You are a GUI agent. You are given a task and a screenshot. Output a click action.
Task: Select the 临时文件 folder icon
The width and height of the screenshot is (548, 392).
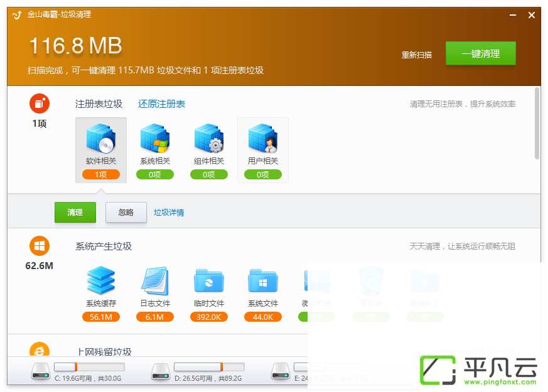(x=209, y=280)
